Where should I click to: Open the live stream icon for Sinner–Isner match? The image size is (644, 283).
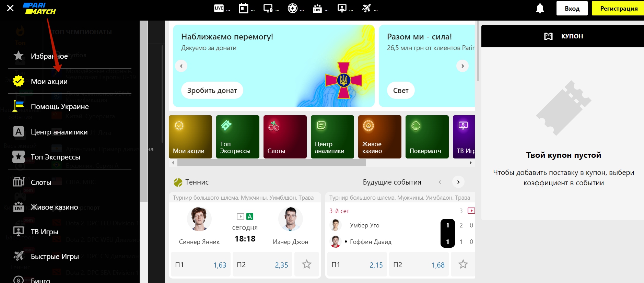tap(240, 216)
